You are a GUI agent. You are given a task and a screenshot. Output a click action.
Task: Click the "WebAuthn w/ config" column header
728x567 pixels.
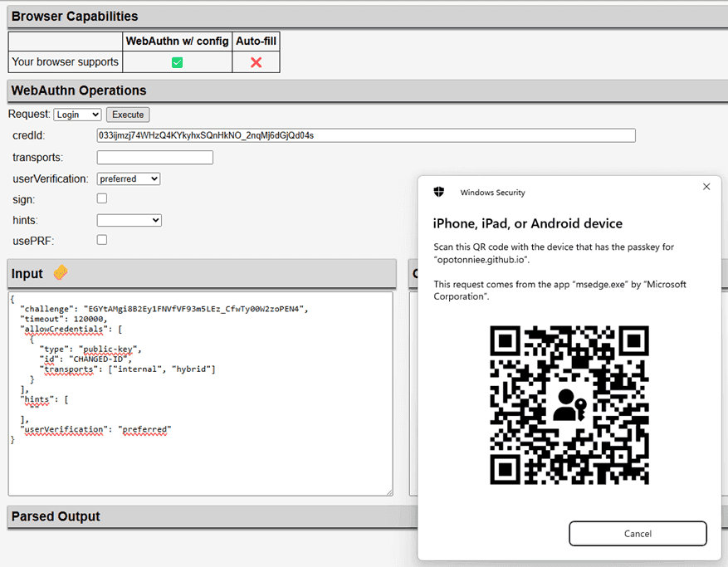tap(177, 42)
